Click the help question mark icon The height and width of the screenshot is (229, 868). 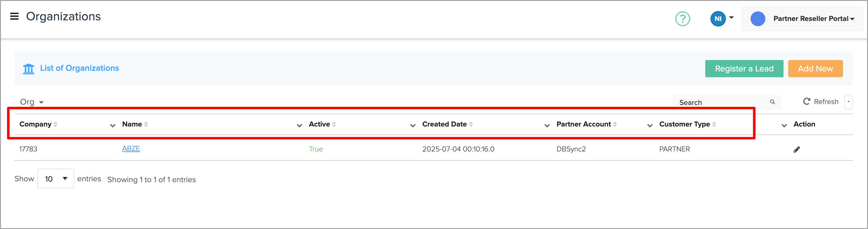pos(682,19)
